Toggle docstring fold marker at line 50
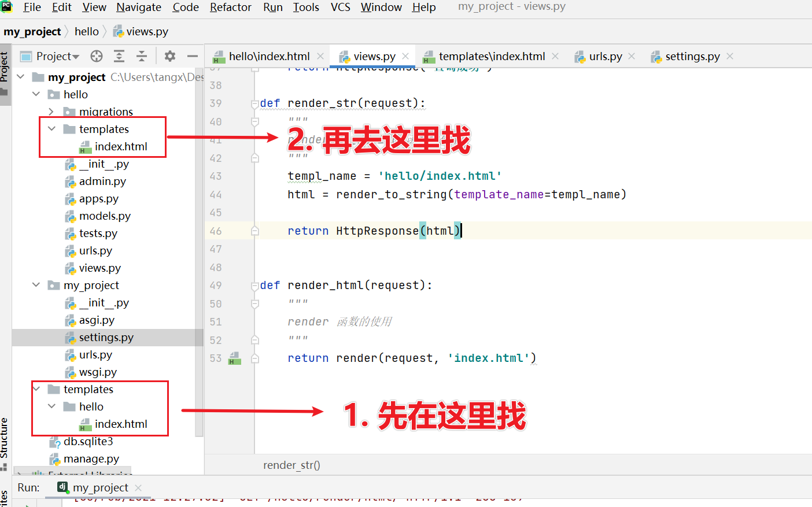Viewport: 812px width, 507px height. coord(254,304)
